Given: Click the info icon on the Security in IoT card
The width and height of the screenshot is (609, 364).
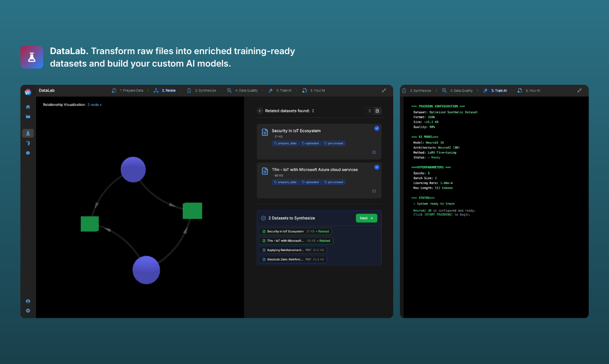Looking at the screenshot, I should [374, 152].
